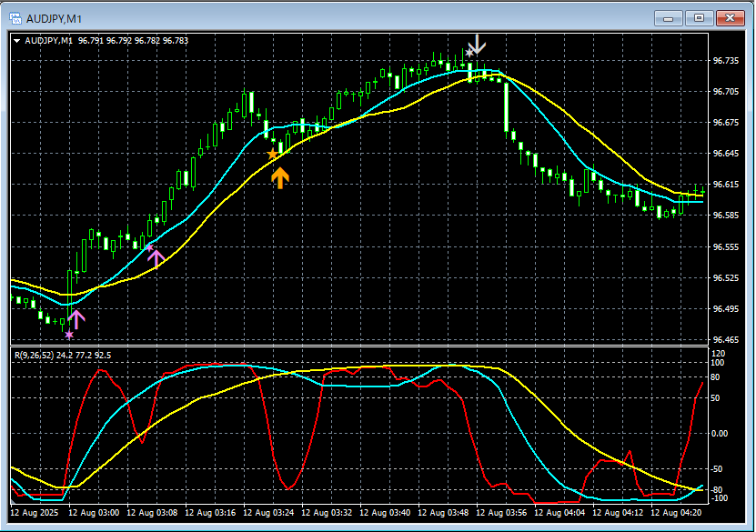Viewport: 756px width, 532px height.
Task: Click the 12 Aug 04:12 time label
Action: click(x=618, y=513)
